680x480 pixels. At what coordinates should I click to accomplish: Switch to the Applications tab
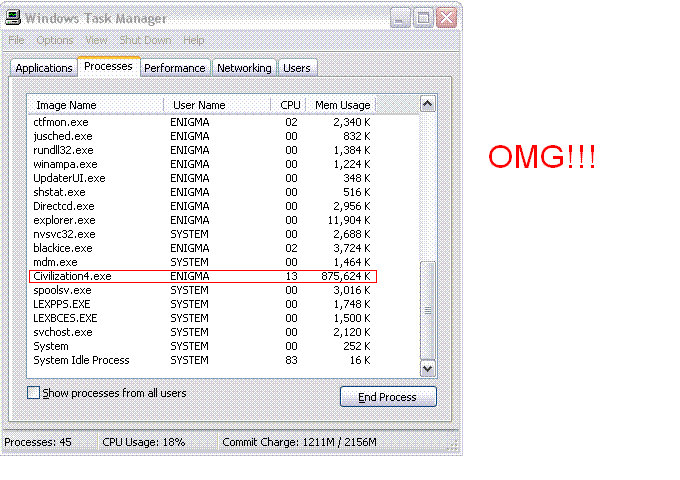(44, 68)
